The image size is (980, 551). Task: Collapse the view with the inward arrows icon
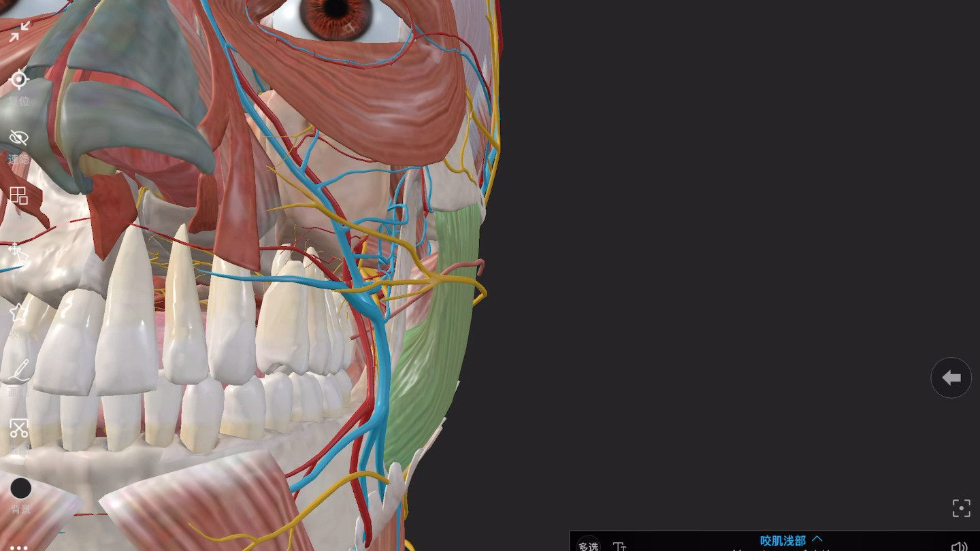click(x=20, y=31)
